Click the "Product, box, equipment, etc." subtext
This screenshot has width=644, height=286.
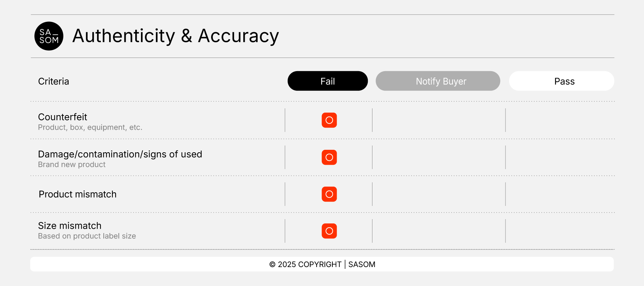click(x=90, y=128)
